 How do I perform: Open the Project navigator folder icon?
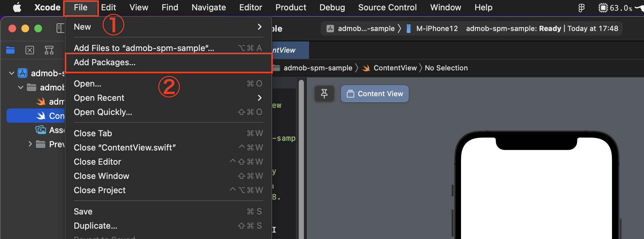coord(10,50)
